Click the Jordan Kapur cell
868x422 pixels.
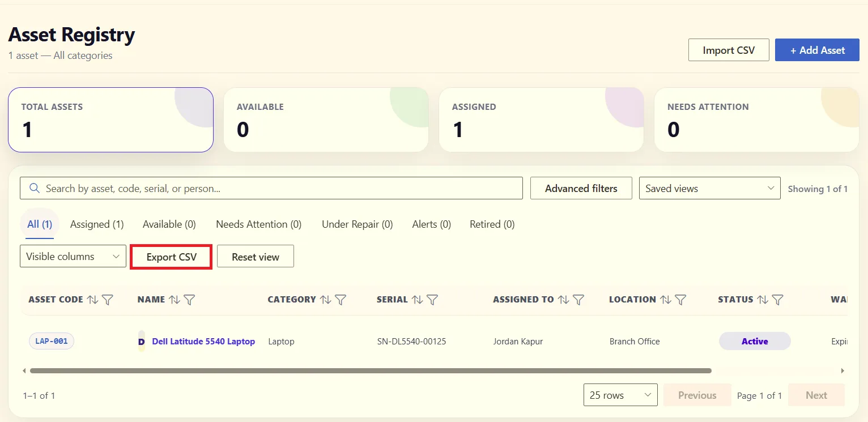518,342
